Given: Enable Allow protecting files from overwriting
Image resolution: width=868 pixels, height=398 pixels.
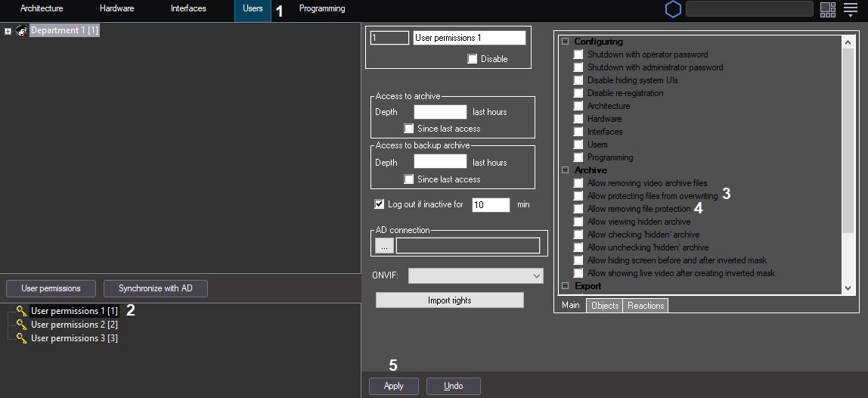Looking at the screenshot, I should 578,196.
